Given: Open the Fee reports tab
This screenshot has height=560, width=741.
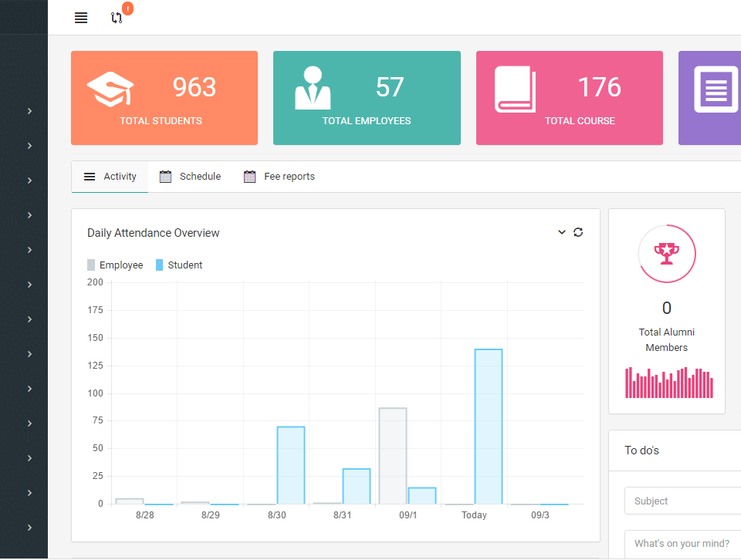Looking at the screenshot, I should (279, 177).
